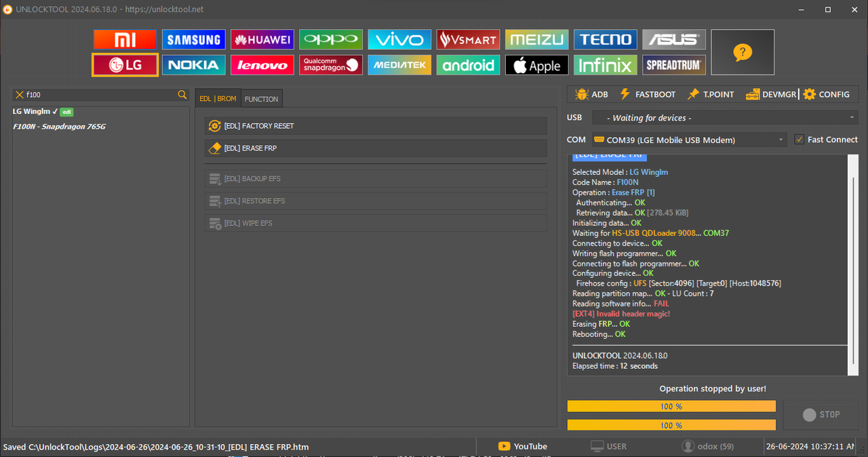The width and height of the screenshot is (868, 457).
Task: Open the DEVMGR device manager
Action: [x=771, y=94]
